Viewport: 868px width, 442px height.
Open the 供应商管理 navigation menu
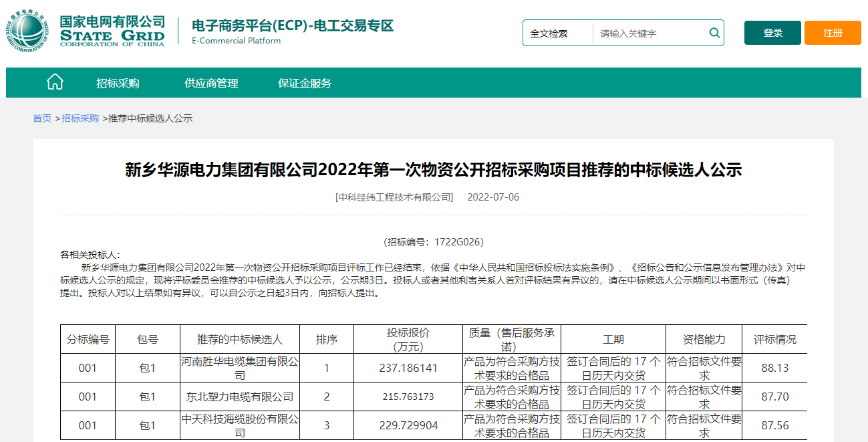[210, 82]
